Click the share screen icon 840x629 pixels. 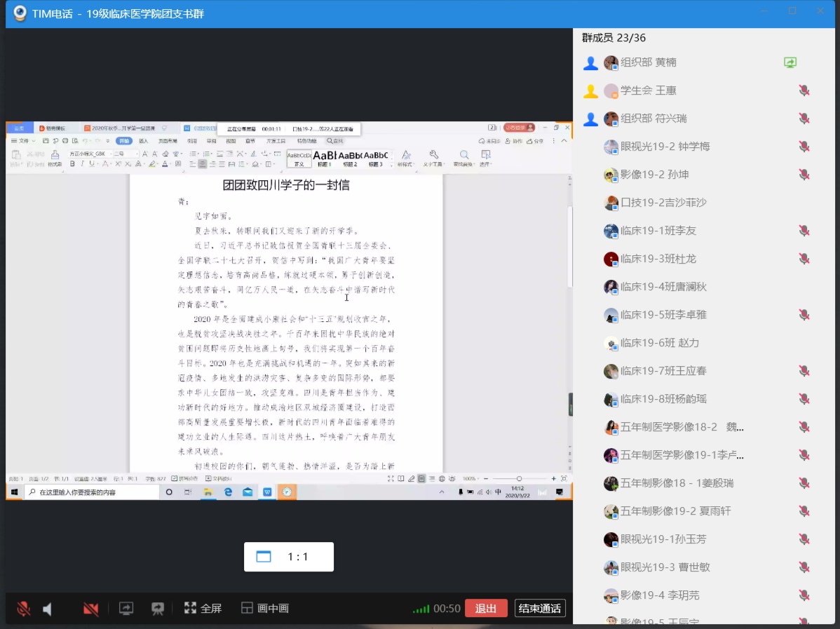126,609
